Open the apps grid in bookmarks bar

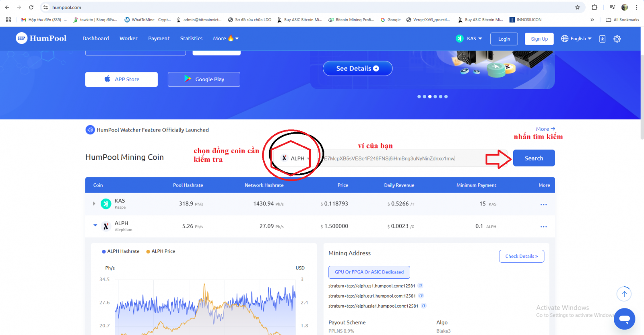[x=8, y=20]
